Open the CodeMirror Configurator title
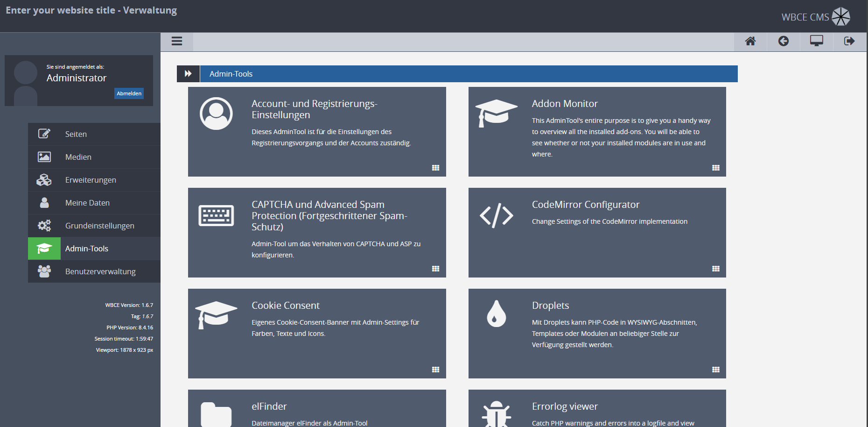The image size is (868, 427). [x=586, y=205]
